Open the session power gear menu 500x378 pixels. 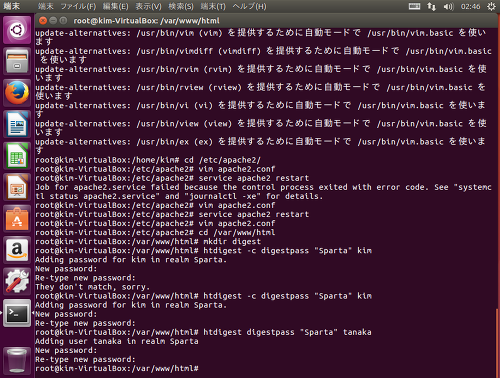click(x=491, y=6)
